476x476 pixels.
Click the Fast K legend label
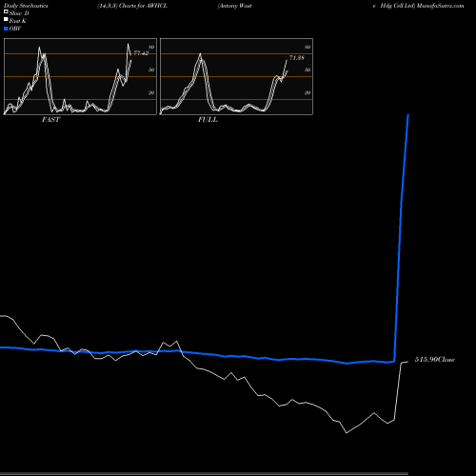[x=18, y=21]
